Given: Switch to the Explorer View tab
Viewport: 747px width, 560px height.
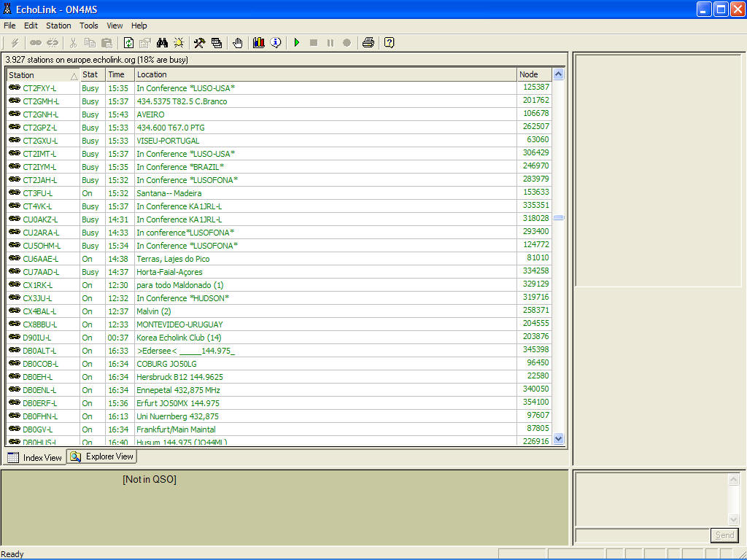Looking at the screenshot, I should pos(102,456).
